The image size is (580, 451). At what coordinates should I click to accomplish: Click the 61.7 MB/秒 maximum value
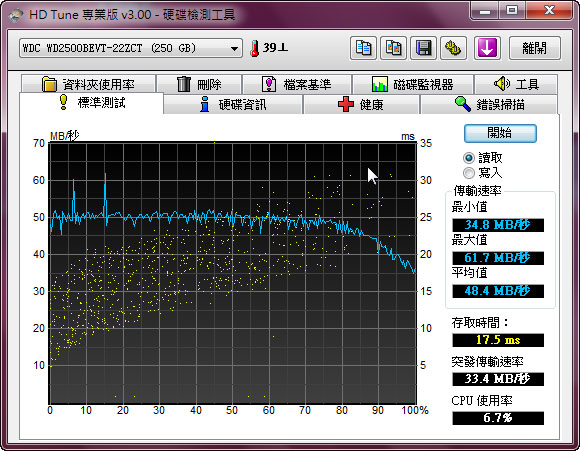[498, 258]
